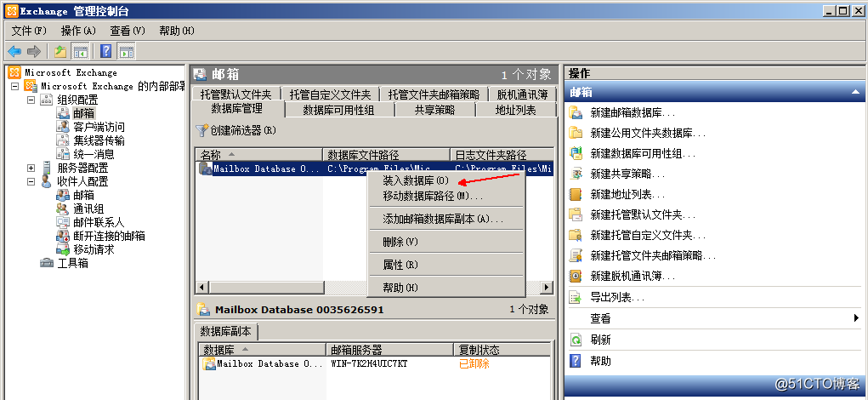
Task: Click the Back arrow toolbar icon
Action: tap(14, 52)
